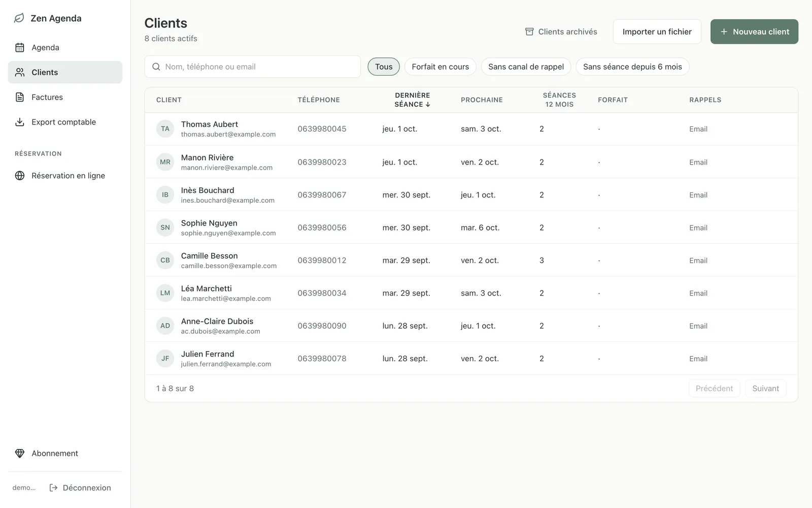812x508 pixels.
Task: Click the archive box icon beside Clients archivés
Action: point(529,31)
